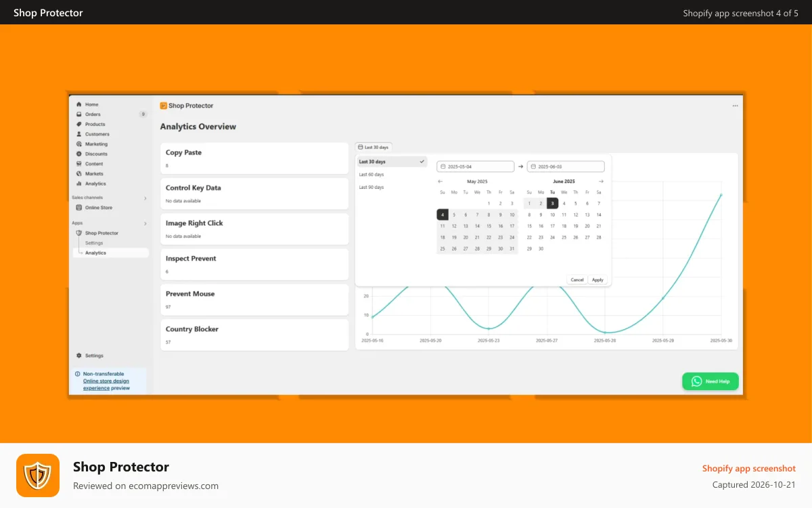Click the Products tag icon

click(x=79, y=124)
